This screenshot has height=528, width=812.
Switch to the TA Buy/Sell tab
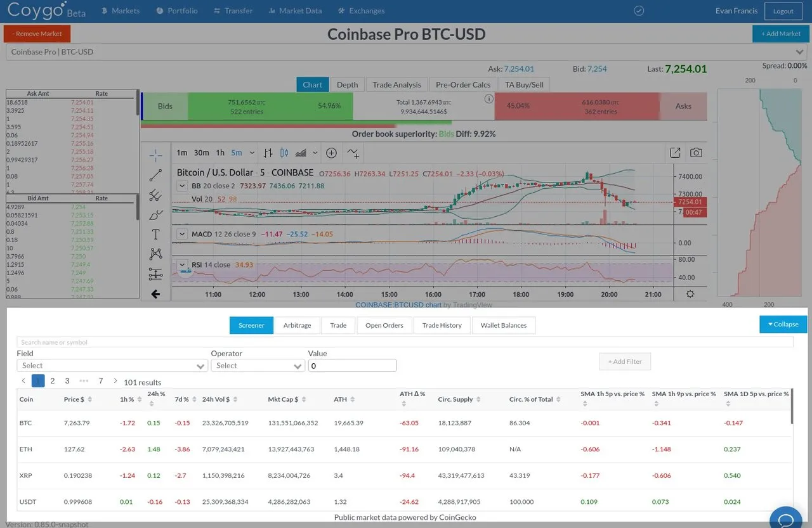[524, 84]
